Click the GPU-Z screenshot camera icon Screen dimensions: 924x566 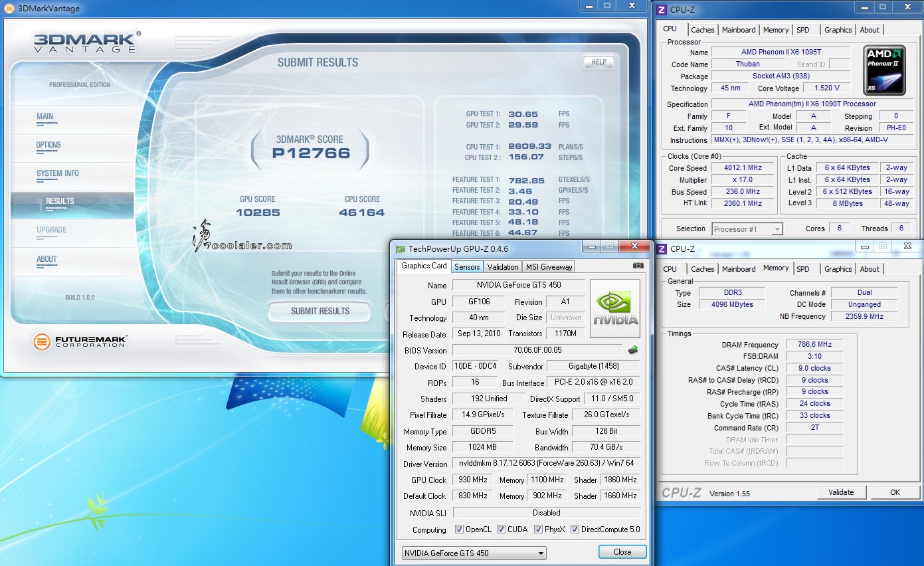click(x=638, y=266)
